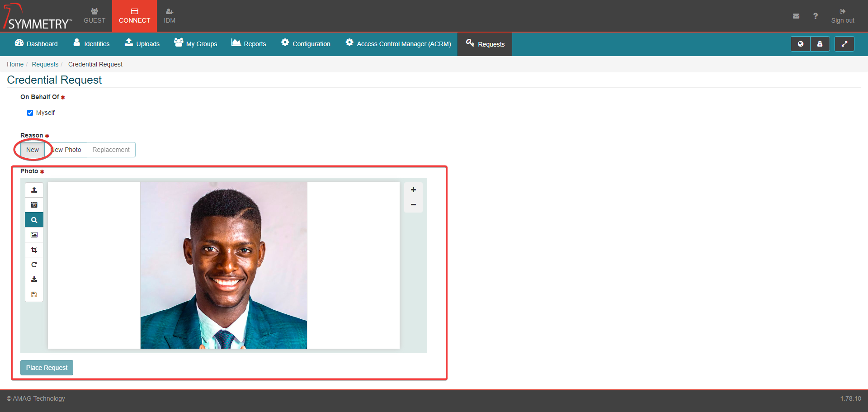This screenshot has height=412, width=868.
Task: Open messages via the envelope icon
Action: [796, 16]
